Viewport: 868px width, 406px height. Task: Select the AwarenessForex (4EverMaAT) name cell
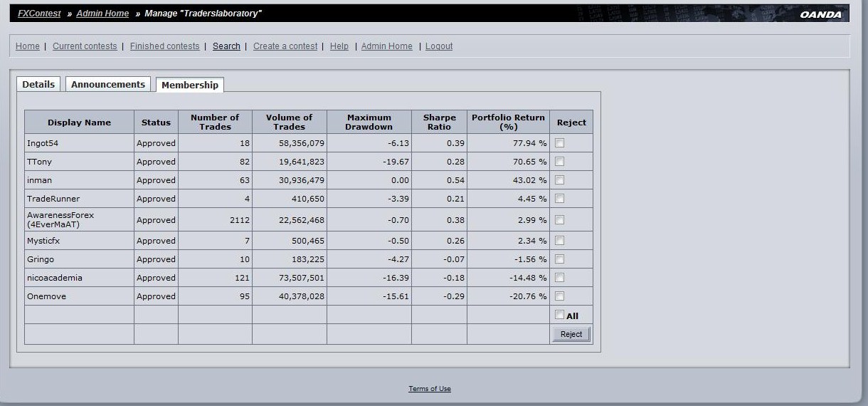point(79,219)
